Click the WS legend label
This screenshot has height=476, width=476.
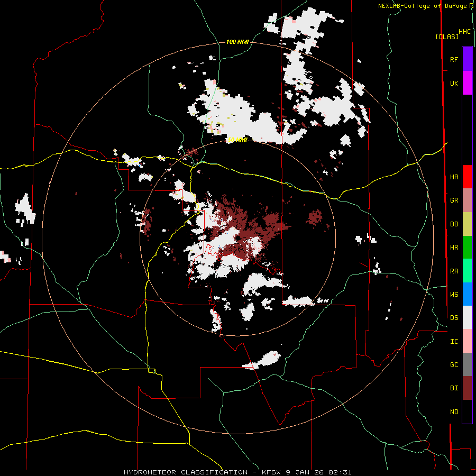click(x=454, y=294)
